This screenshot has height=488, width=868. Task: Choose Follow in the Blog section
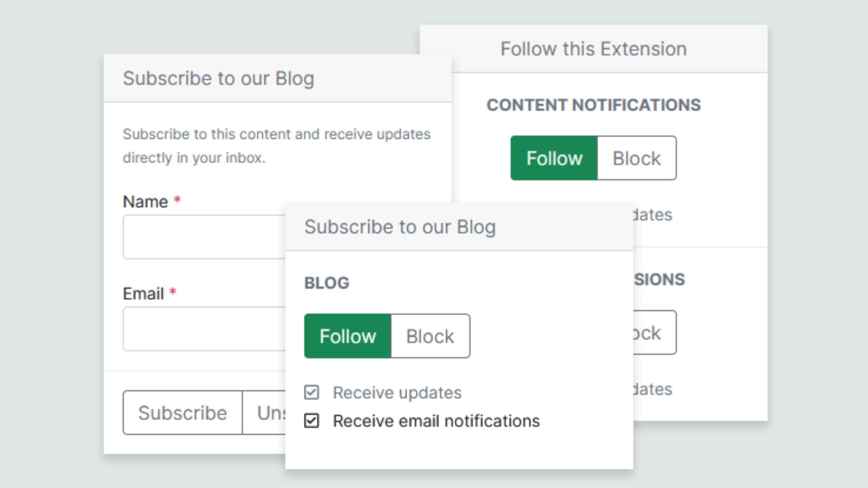tap(348, 336)
